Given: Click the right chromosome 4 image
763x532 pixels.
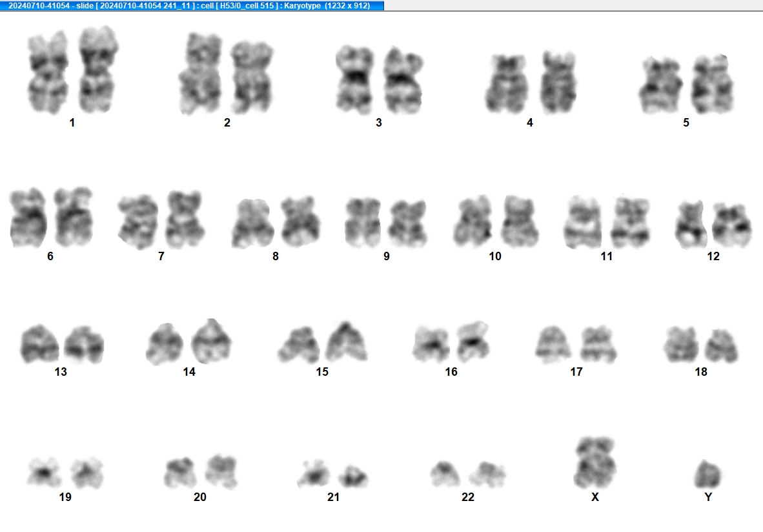Looking at the screenshot, I should click(x=558, y=82).
